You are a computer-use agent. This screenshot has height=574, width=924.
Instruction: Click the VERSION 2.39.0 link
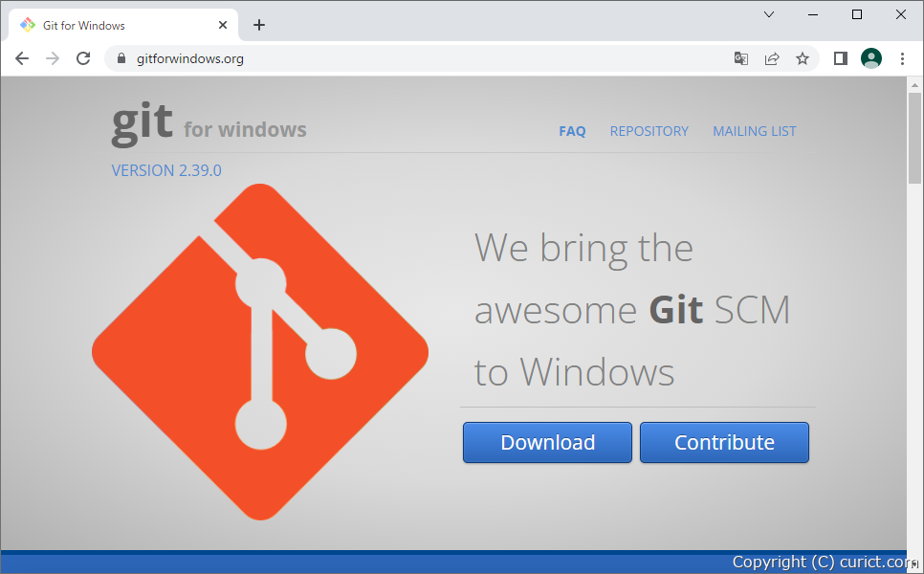(x=166, y=170)
